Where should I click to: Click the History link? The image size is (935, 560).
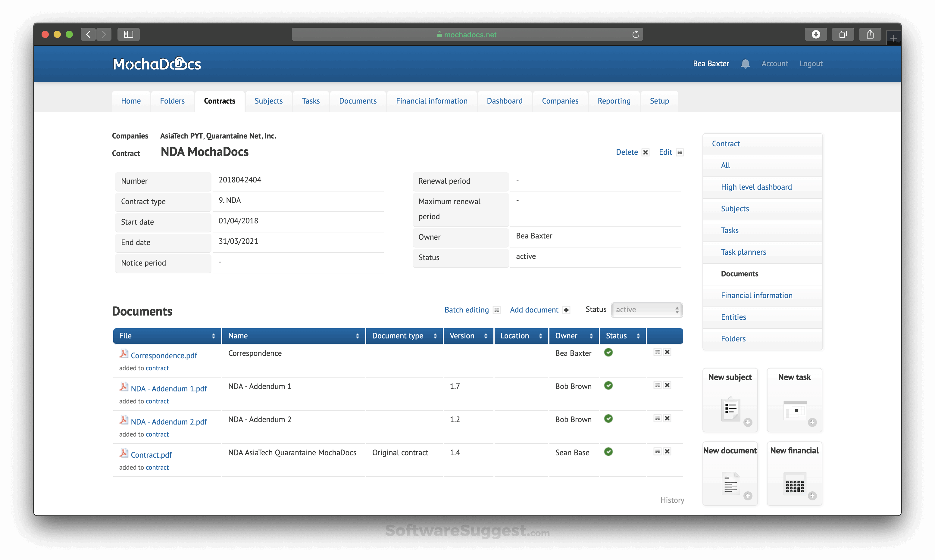point(672,500)
